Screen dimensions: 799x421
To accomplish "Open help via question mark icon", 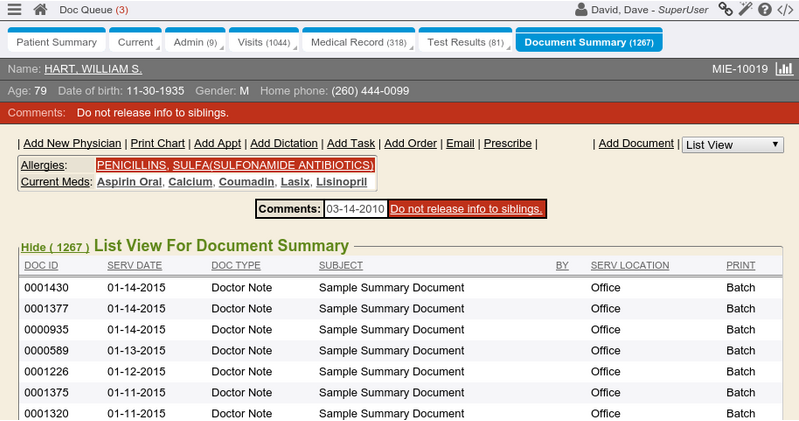I will (x=765, y=10).
